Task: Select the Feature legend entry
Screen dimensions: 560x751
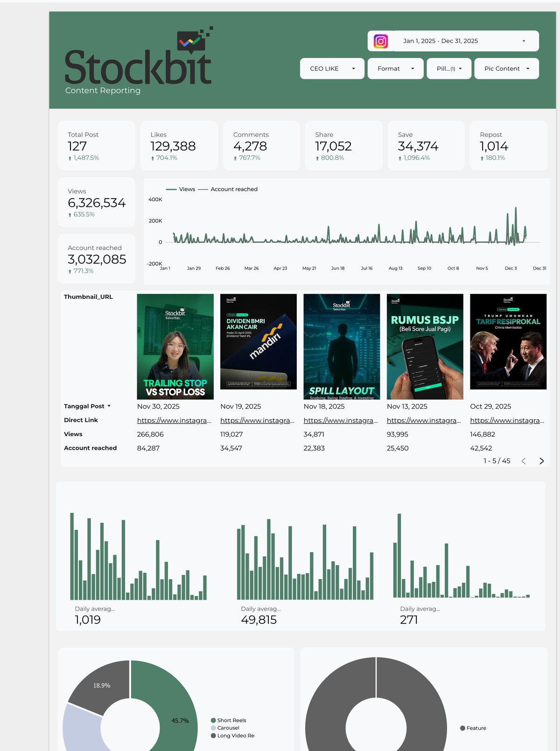Action: click(473, 728)
